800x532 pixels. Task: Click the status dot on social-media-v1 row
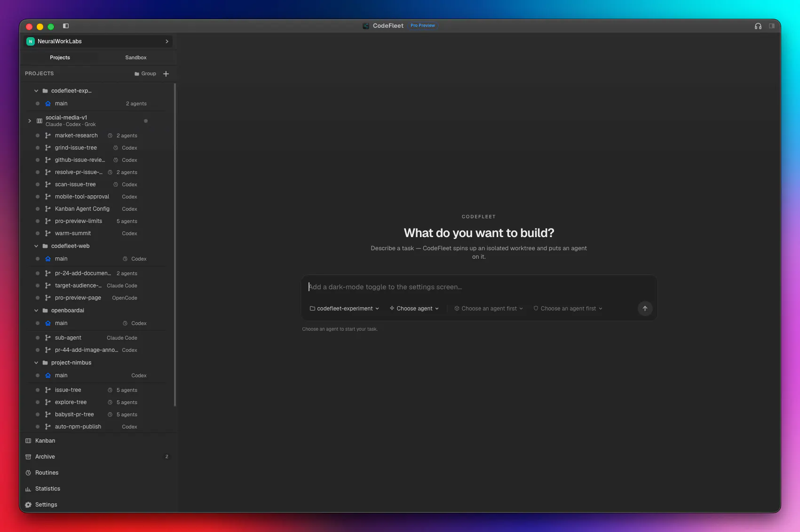coord(146,121)
